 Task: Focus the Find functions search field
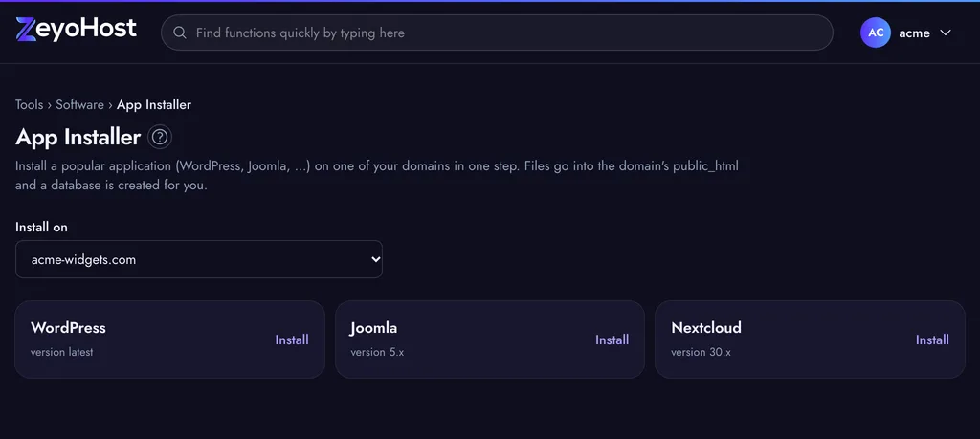click(x=497, y=33)
